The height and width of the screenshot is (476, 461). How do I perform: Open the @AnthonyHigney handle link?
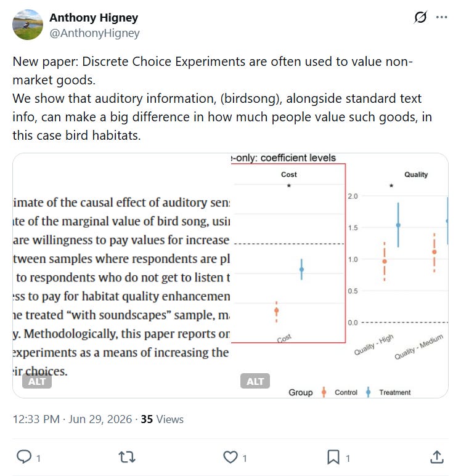point(94,33)
